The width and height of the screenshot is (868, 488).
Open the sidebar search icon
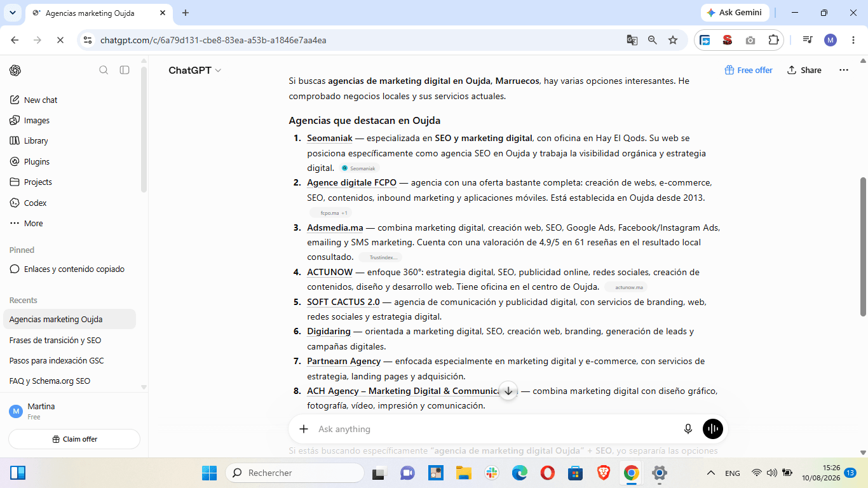tap(104, 70)
